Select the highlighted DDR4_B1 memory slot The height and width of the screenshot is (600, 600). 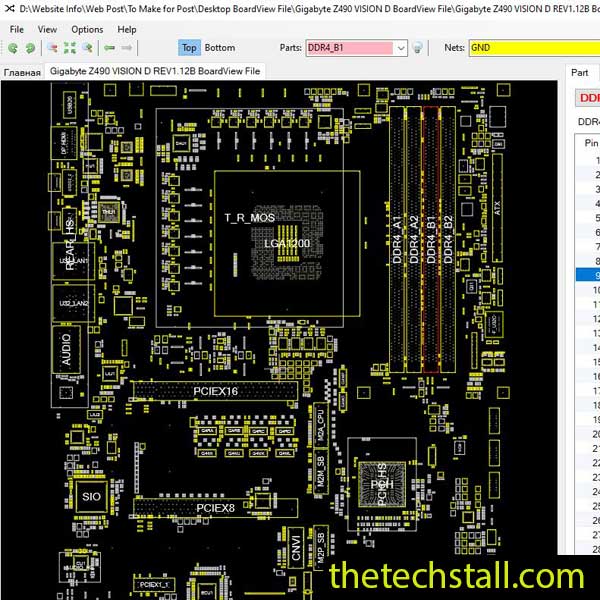(x=431, y=240)
